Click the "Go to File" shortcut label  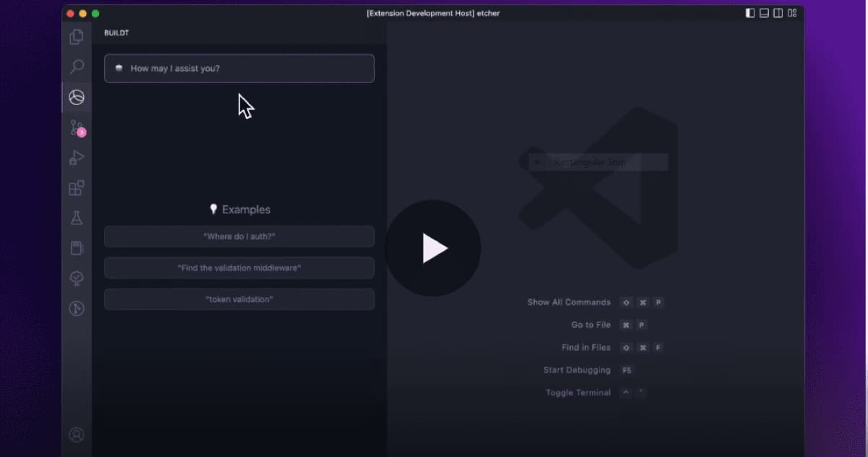(x=591, y=325)
